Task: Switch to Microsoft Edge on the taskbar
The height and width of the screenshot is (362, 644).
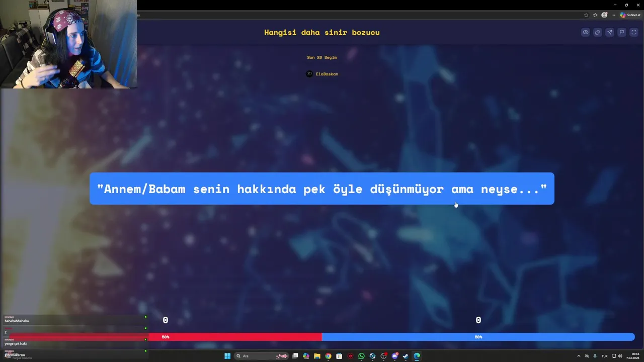Action: tap(417, 356)
